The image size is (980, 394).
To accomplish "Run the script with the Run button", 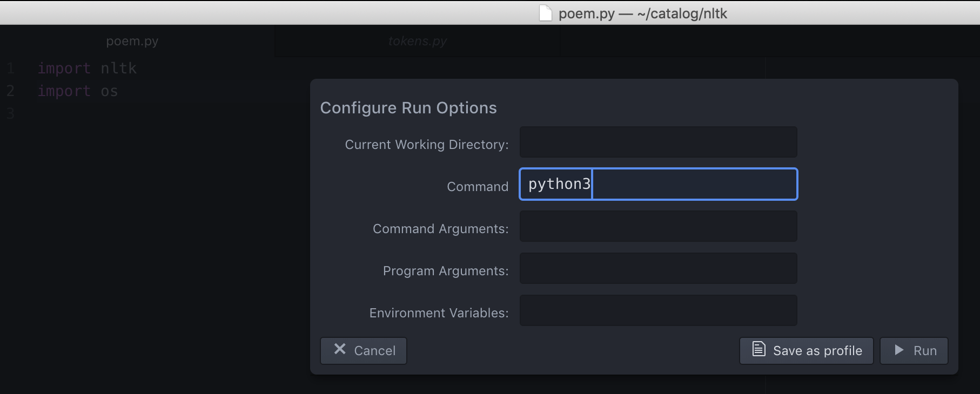I will click(x=914, y=351).
